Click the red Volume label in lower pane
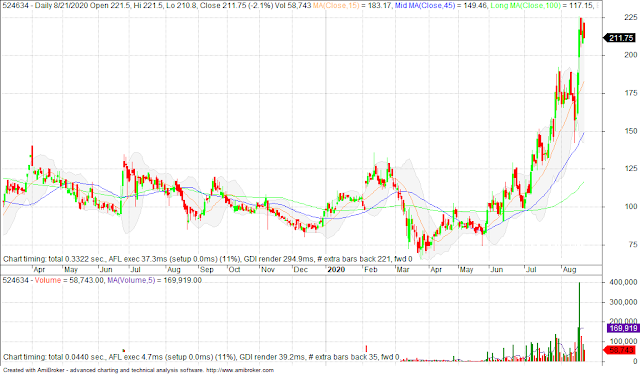 [47, 280]
